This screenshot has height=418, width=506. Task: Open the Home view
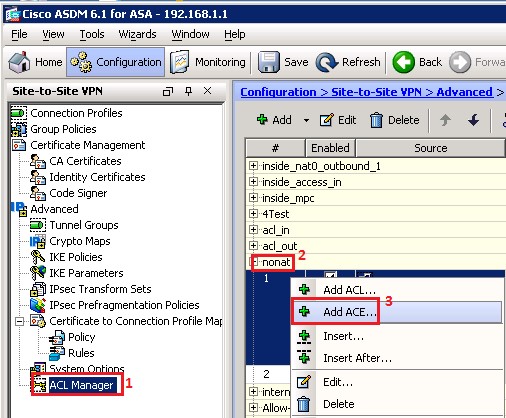pyautogui.click(x=35, y=62)
